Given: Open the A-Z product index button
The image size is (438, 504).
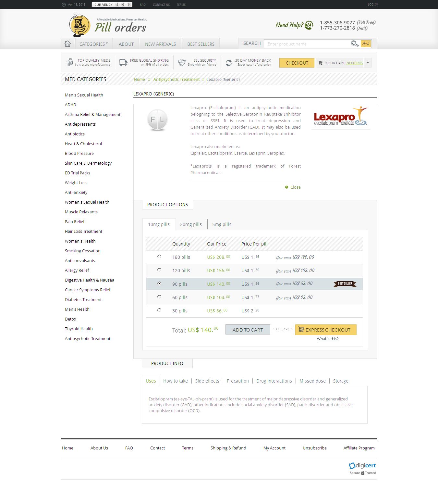Looking at the screenshot, I should [x=366, y=44].
